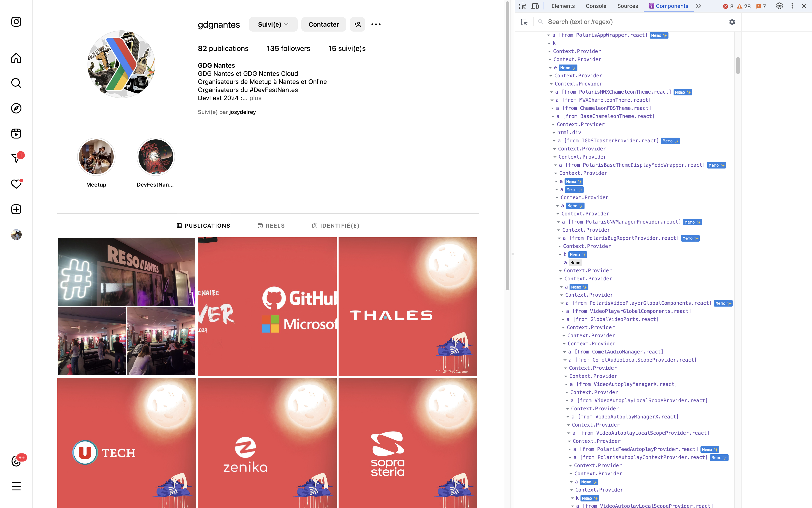The image size is (812, 508).
Task: Open Explore compass icon
Action: 16,108
